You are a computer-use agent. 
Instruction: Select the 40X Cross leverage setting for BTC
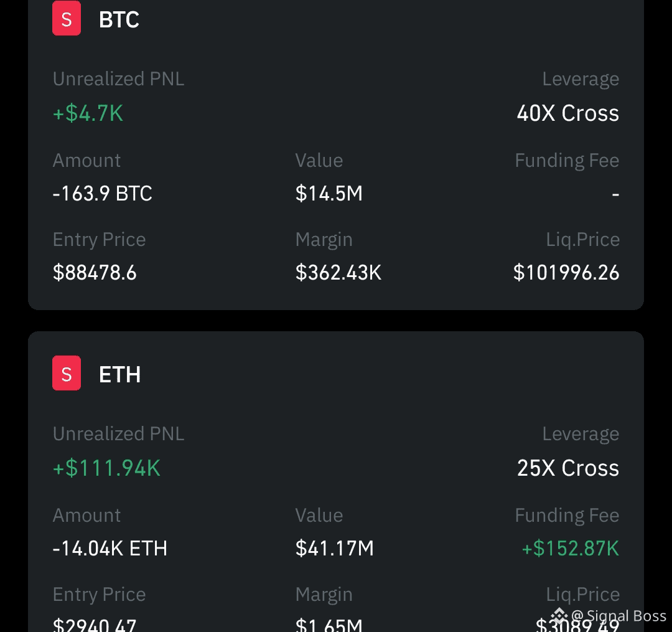[567, 113]
